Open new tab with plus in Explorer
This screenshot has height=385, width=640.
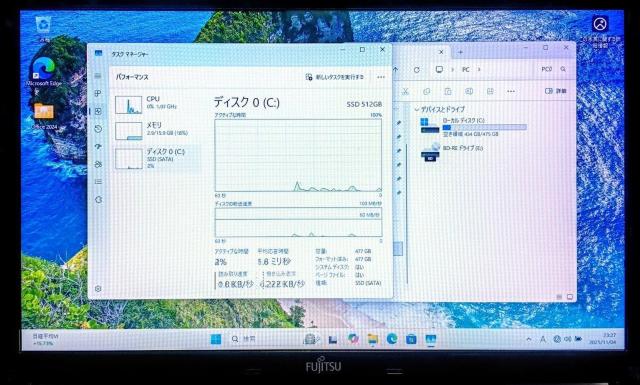click(x=460, y=52)
